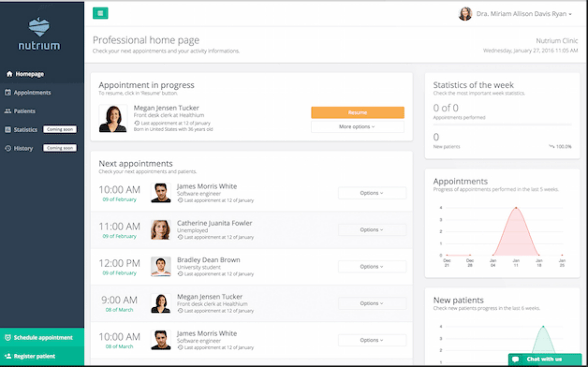Toggle the green hamburger menu button
Image resolution: width=588 pixels, height=367 pixels.
(100, 13)
